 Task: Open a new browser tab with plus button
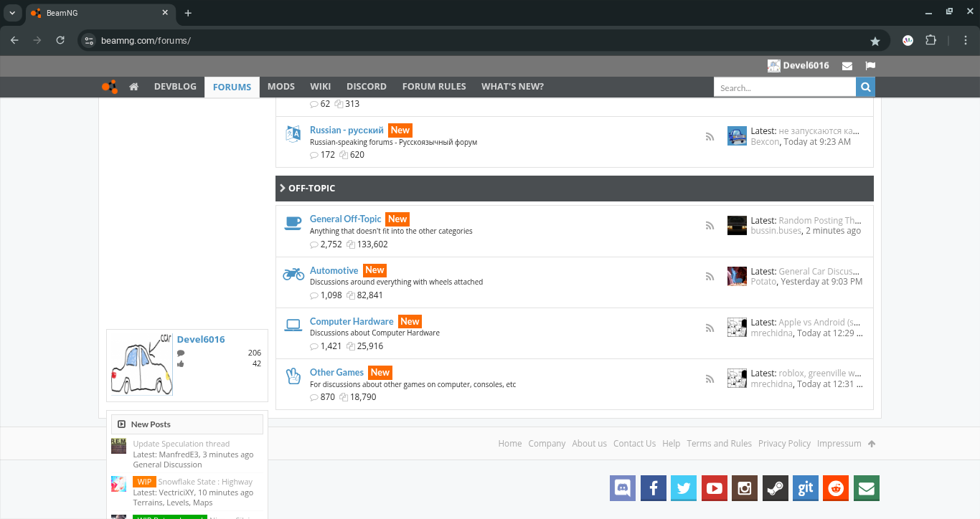tap(188, 13)
